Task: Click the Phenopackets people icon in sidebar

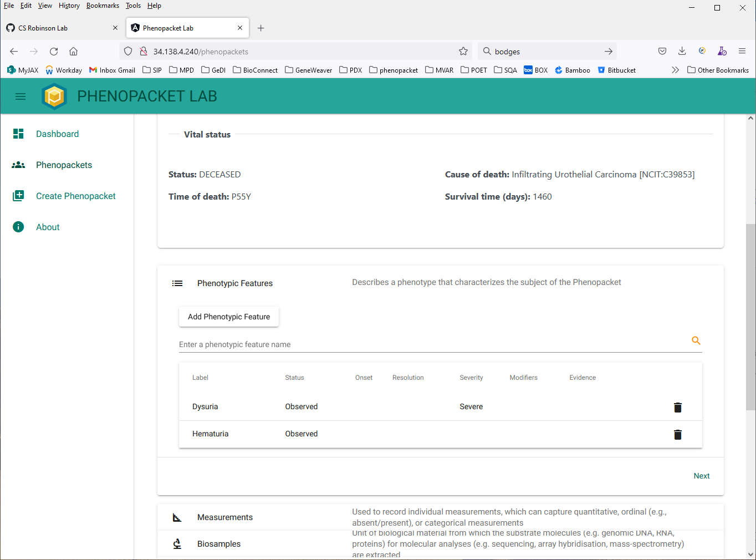Action: (18, 165)
